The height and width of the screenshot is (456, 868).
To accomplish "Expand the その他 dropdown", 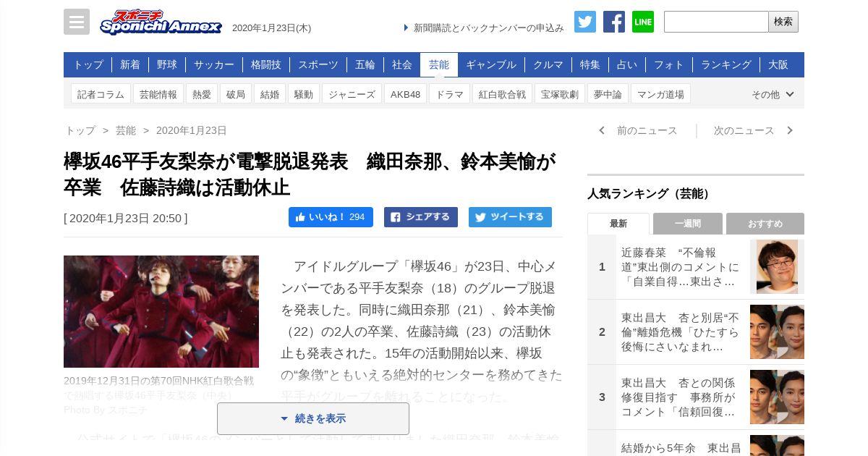I will pyautogui.click(x=773, y=94).
